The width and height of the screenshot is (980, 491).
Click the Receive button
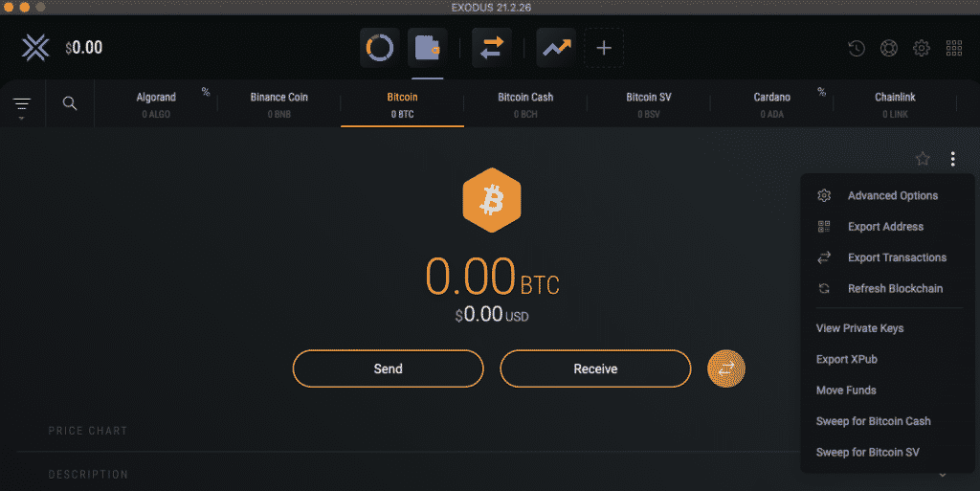(595, 368)
